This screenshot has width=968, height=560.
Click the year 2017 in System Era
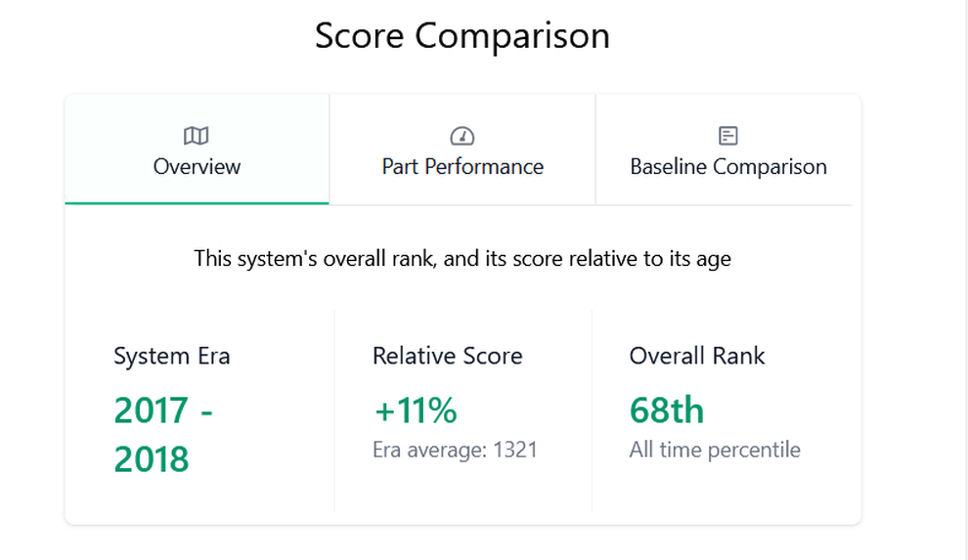[x=152, y=410]
